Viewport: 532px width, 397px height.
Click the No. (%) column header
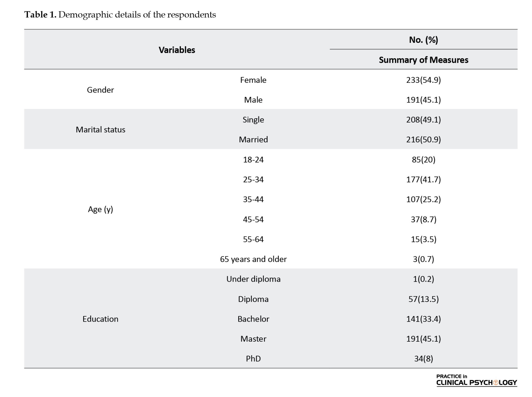tap(423, 40)
